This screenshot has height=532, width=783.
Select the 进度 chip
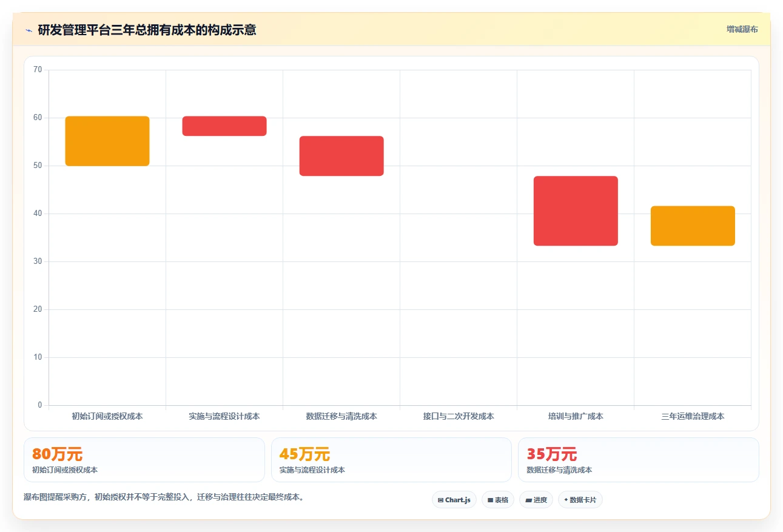[x=536, y=500]
